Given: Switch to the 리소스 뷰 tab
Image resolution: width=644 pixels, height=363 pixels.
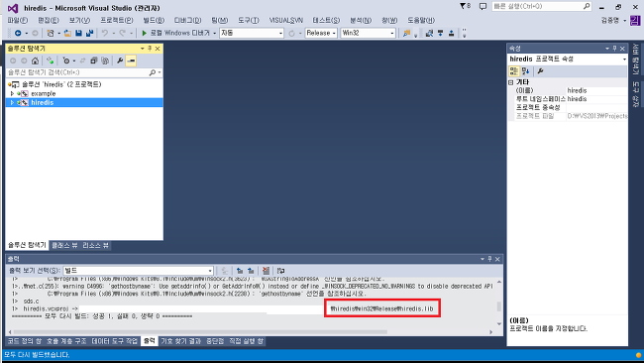Looking at the screenshot, I should (95, 245).
